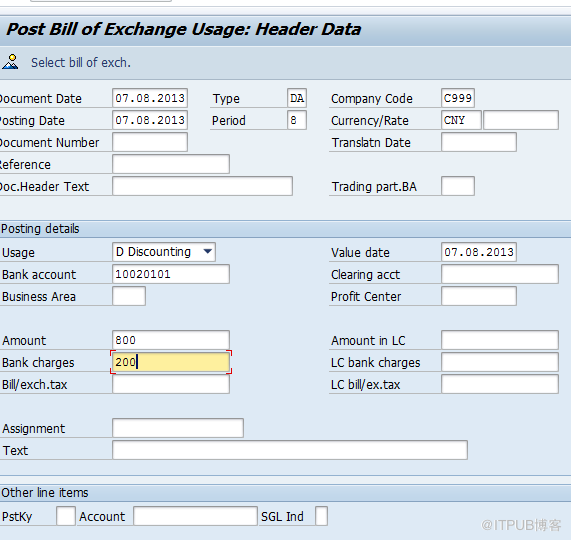Click the Company Code label
The width and height of the screenshot is (571, 540).
pos(372,99)
